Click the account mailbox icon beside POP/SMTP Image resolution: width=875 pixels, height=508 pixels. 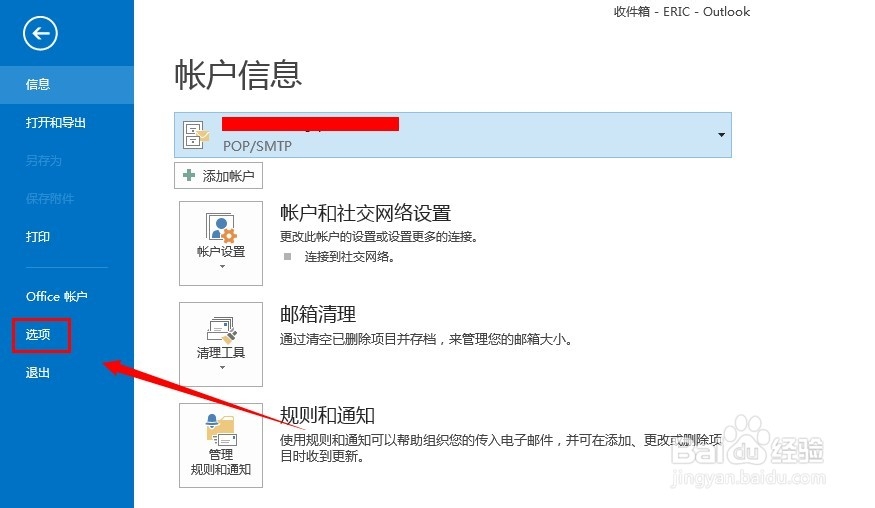pos(196,135)
